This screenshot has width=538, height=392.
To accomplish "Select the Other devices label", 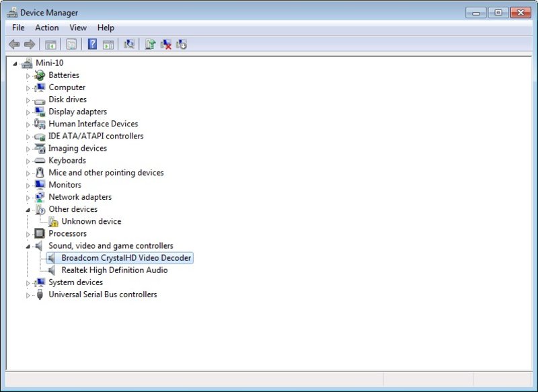I will click(73, 209).
